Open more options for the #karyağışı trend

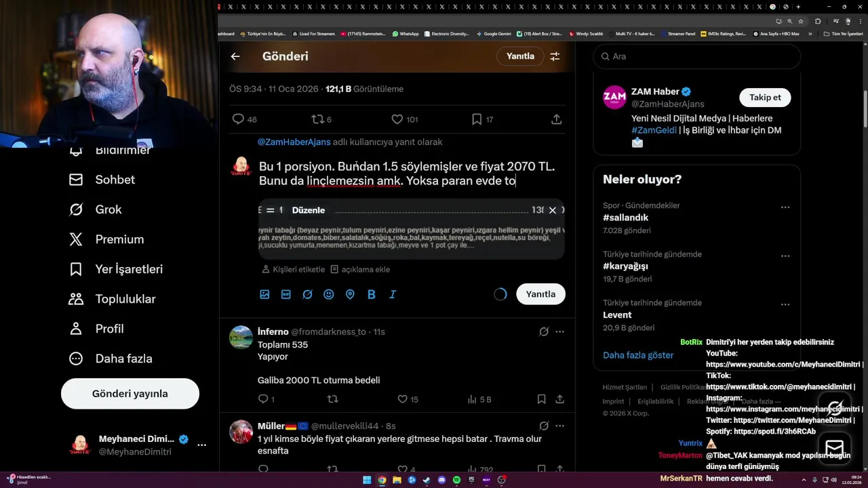tap(785, 256)
